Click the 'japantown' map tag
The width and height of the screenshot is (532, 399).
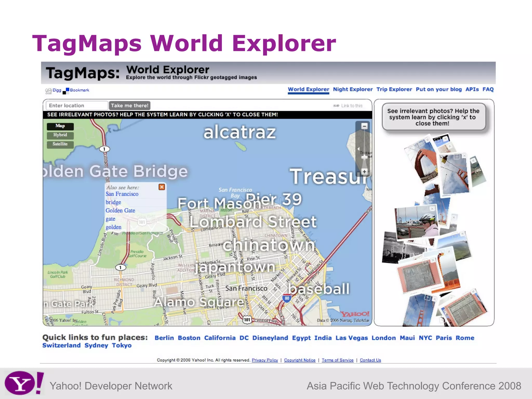coord(235,267)
